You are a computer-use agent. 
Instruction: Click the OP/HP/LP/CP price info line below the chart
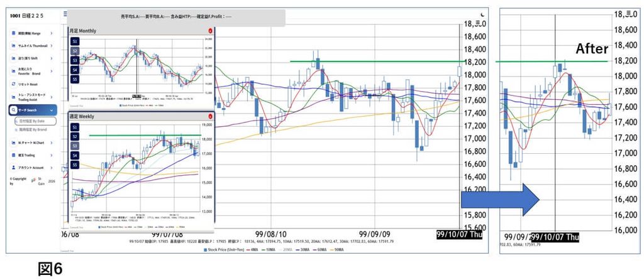[261, 242]
